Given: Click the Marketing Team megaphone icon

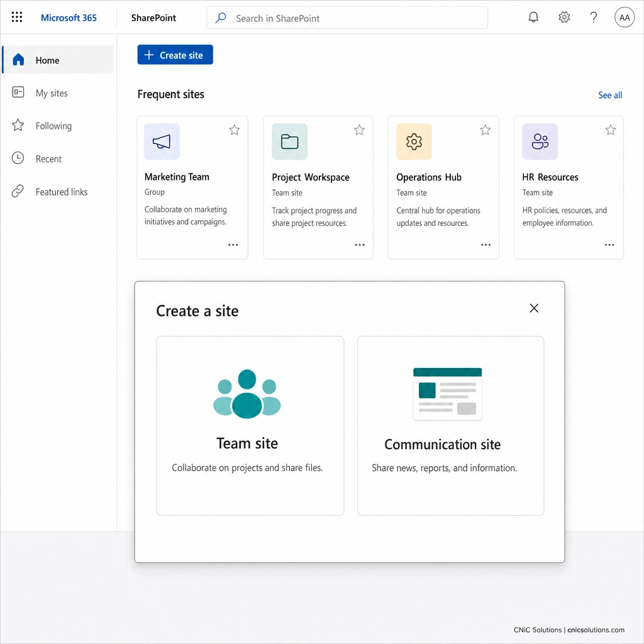Looking at the screenshot, I should coord(162,142).
